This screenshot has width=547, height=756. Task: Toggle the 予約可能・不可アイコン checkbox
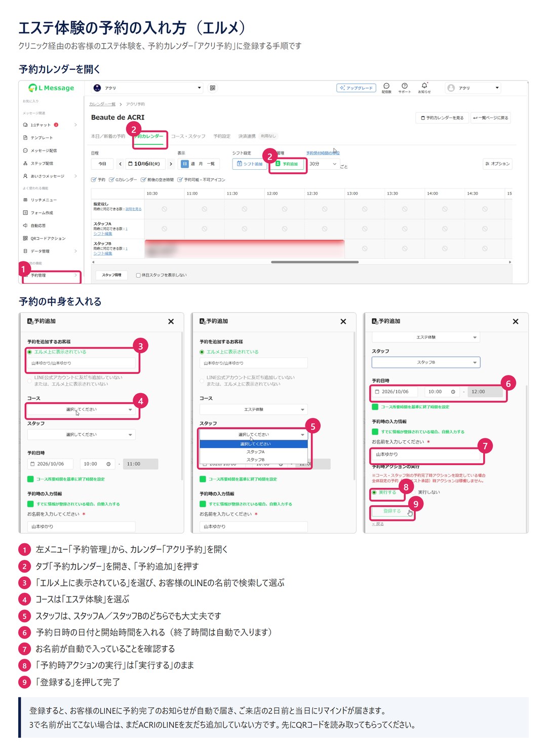click(x=180, y=180)
